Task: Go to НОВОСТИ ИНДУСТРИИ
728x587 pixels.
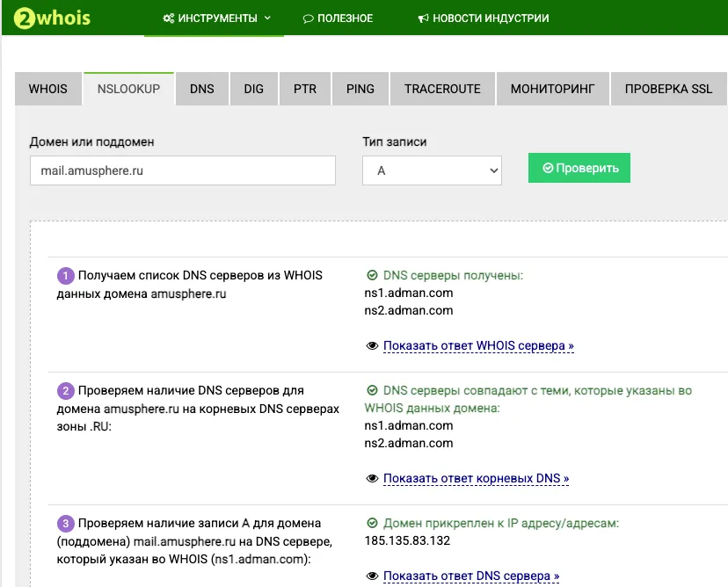Action: pos(491,18)
